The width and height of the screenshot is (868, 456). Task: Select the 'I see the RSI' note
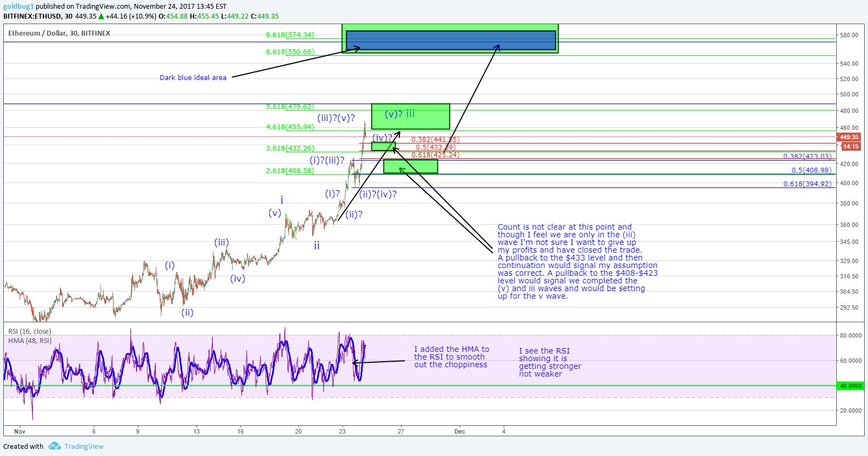click(550, 362)
